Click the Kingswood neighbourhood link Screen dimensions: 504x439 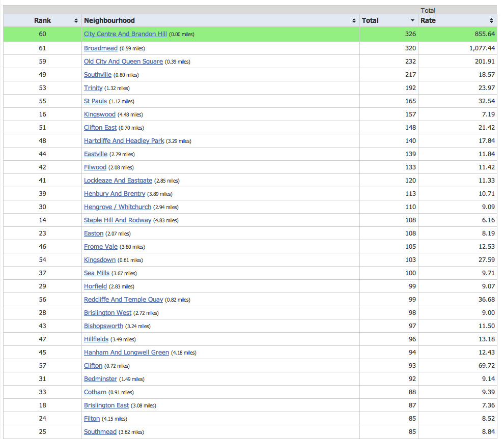[x=100, y=114]
